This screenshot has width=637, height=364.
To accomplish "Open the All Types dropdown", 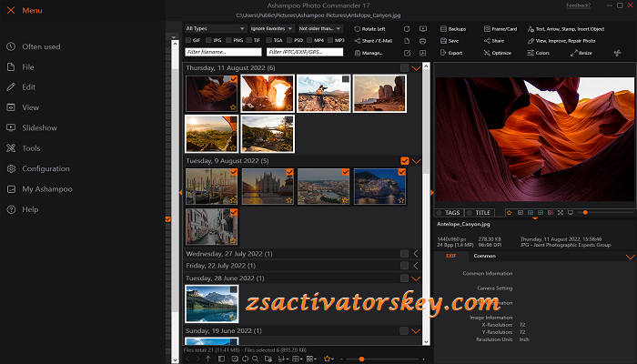I will pos(216,28).
